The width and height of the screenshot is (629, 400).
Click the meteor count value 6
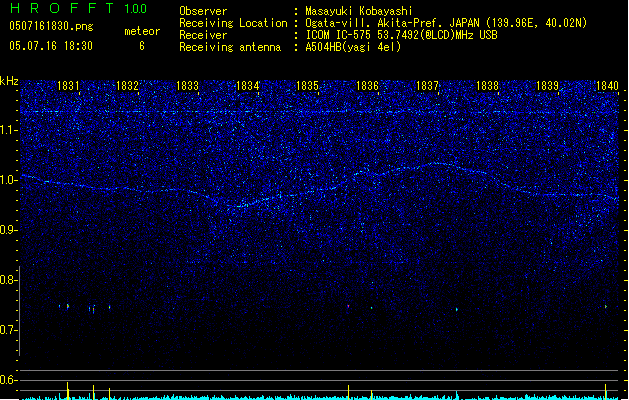(x=142, y=46)
